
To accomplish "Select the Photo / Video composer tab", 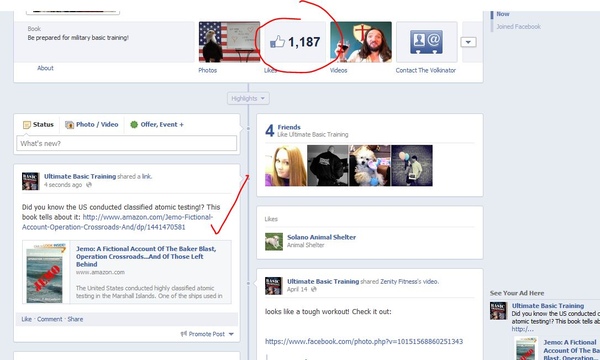I will tap(91, 124).
